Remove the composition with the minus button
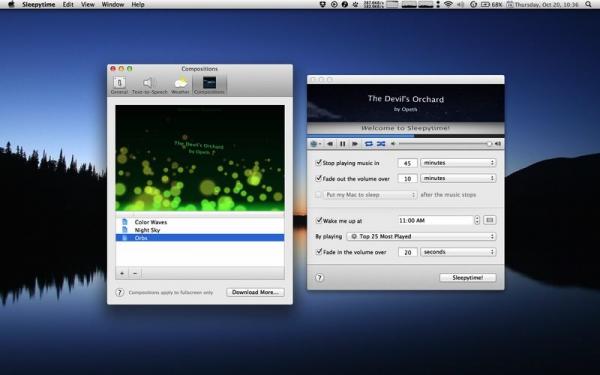This screenshot has height=375, width=600. (135, 273)
